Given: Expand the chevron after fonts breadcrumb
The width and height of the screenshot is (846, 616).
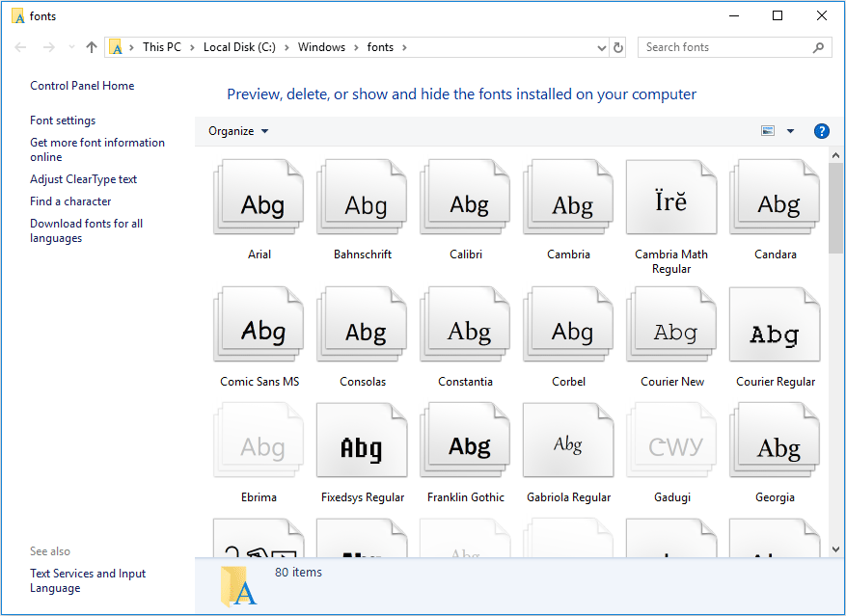Looking at the screenshot, I should click(404, 47).
